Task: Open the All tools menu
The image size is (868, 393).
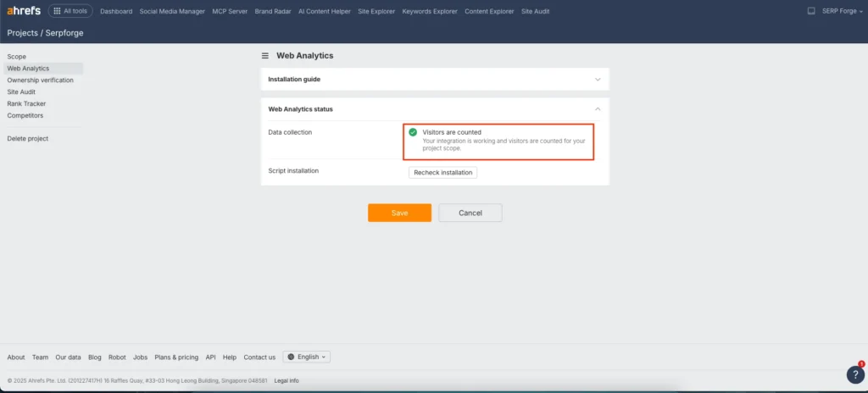Action: [x=70, y=11]
